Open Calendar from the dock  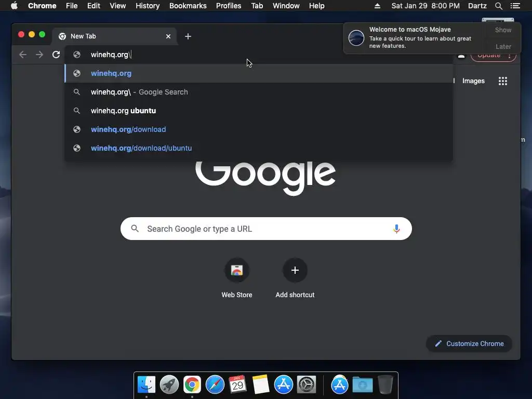coord(237,385)
